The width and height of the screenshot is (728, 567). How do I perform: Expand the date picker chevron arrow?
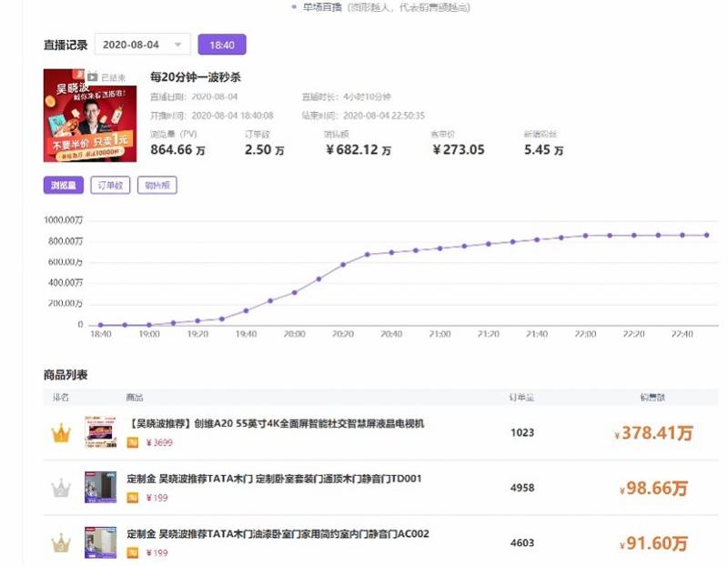pyautogui.click(x=180, y=43)
